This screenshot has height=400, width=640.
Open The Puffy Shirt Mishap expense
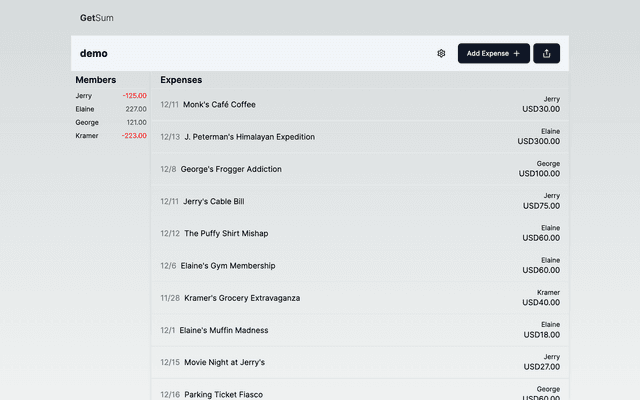pos(226,233)
